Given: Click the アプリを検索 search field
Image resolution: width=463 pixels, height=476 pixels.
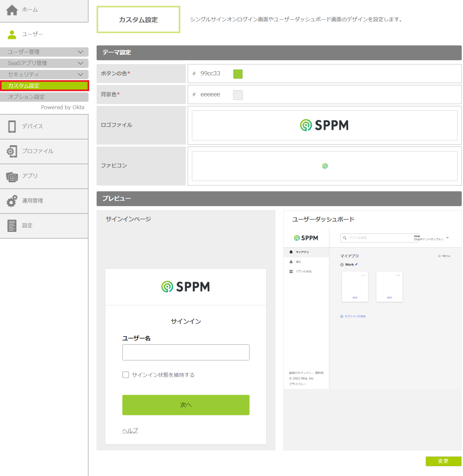Looking at the screenshot, I should 379,238.
